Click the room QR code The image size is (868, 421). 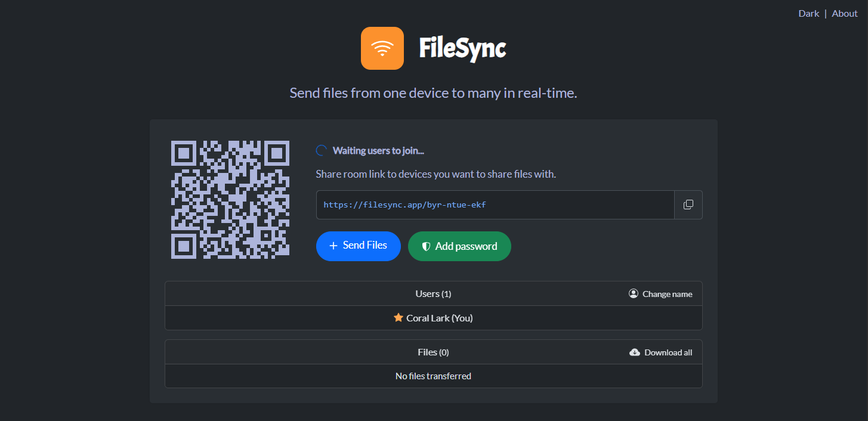230,200
